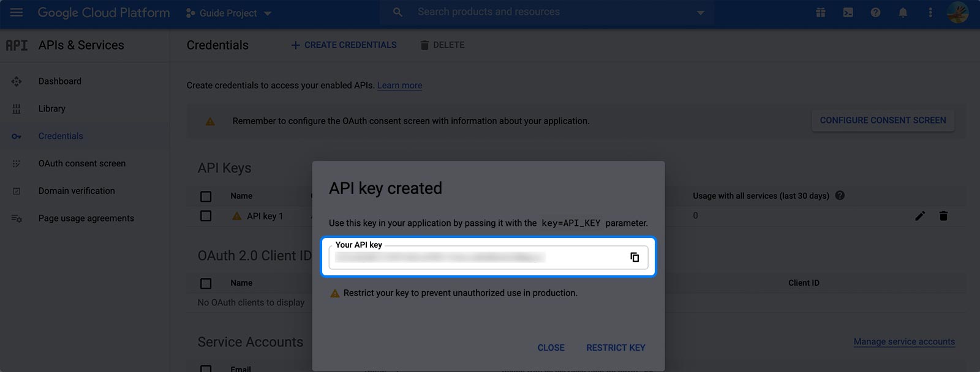980x372 pixels.
Task: Open the user account avatar
Action: (x=957, y=12)
